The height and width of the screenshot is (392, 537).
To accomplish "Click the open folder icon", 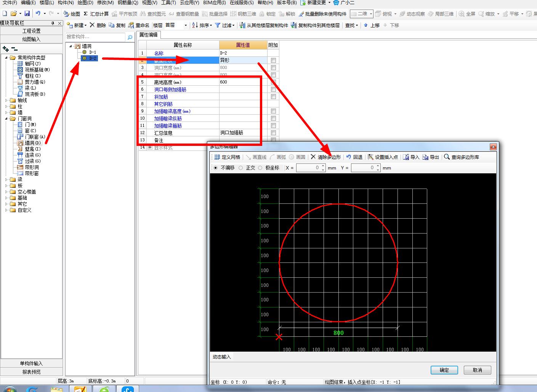I will click(x=14, y=14).
